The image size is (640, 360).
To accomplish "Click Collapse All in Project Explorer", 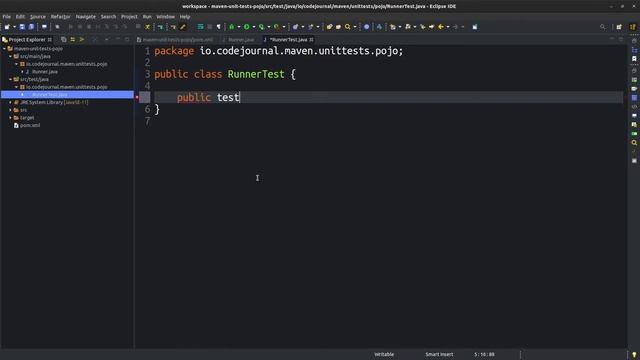I will 64,40.
